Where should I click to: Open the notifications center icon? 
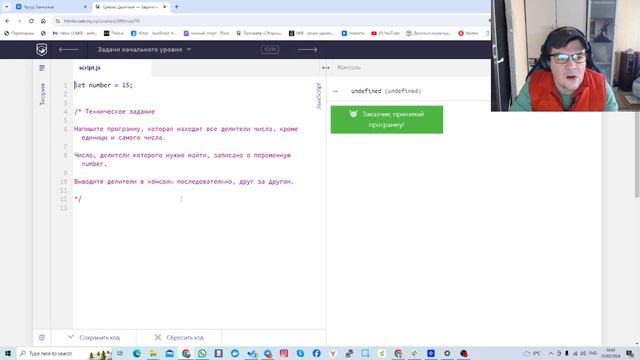[x=630, y=353]
